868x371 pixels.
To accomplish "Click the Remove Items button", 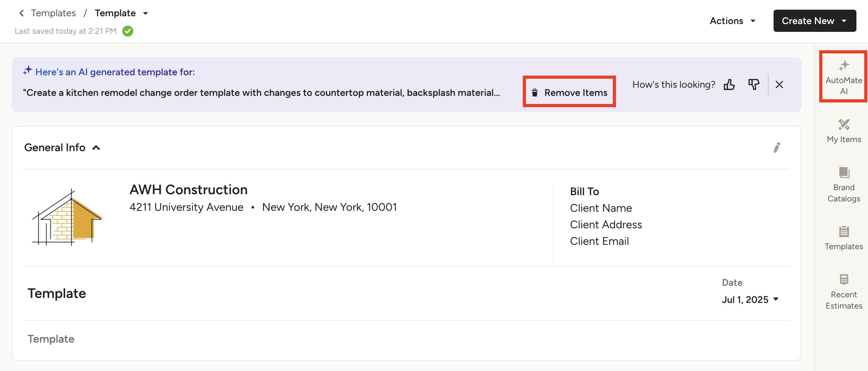I will (569, 92).
